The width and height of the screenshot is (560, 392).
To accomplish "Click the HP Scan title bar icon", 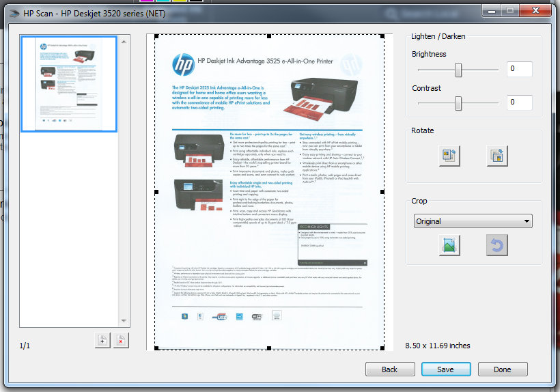I will (x=14, y=14).
